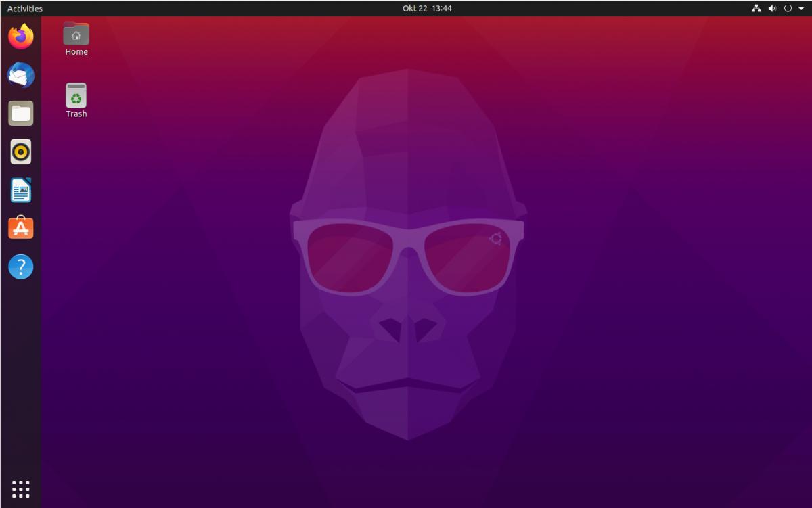Launch Firefox from the dock
The image size is (812, 508).
tap(21, 37)
